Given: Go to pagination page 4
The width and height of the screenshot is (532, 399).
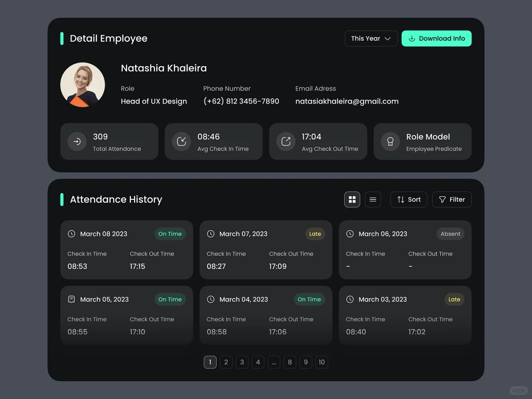Looking at the screenshot, I should (258, 362).
